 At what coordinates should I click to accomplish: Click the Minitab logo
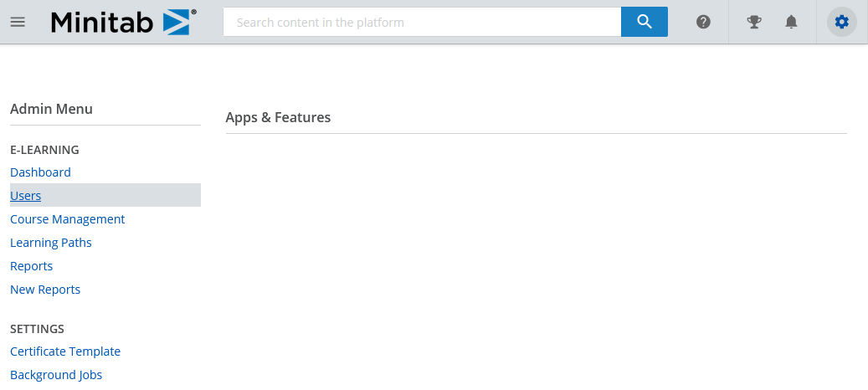pos(124,22)
